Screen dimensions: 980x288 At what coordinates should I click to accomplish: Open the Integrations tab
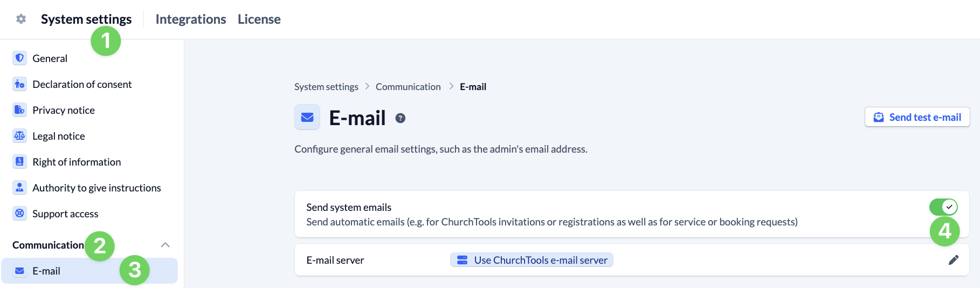[x=191, y=19]
